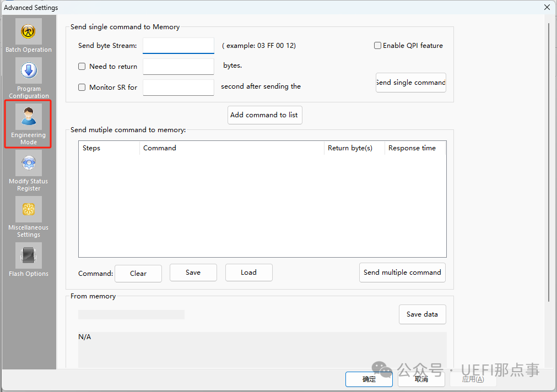
Task: Toggle the Monitor SR for checkbox
Action: [x=82, y=87]
